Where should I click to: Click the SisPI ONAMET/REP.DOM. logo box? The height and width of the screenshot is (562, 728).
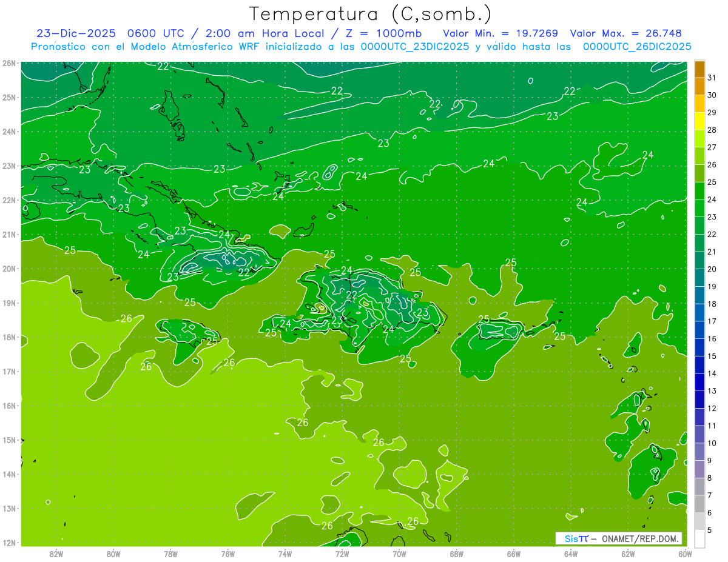point(618,538)
